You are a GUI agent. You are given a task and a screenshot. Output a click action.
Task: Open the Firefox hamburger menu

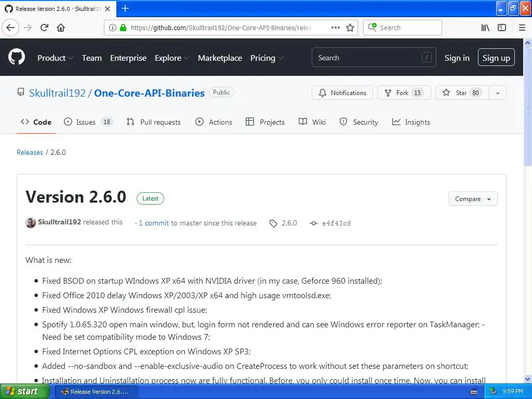522,28
